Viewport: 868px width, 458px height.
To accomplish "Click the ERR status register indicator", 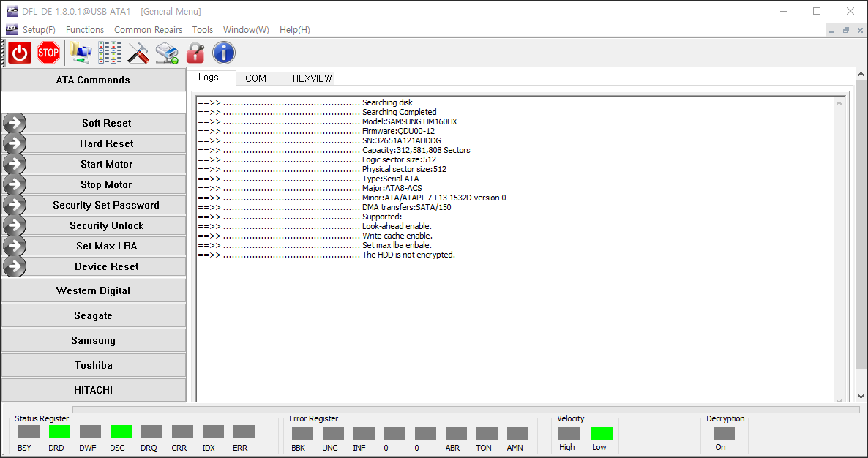I will pos(244,432).
